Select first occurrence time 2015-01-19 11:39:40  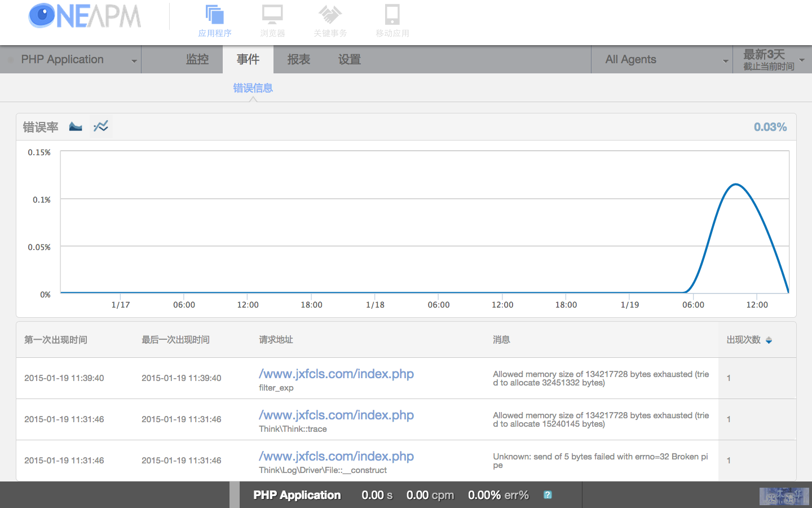coord(64,378)
